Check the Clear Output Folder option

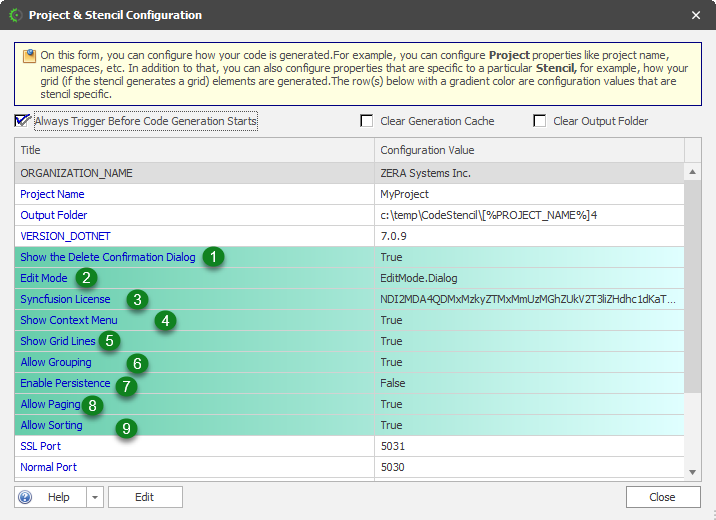540,121
